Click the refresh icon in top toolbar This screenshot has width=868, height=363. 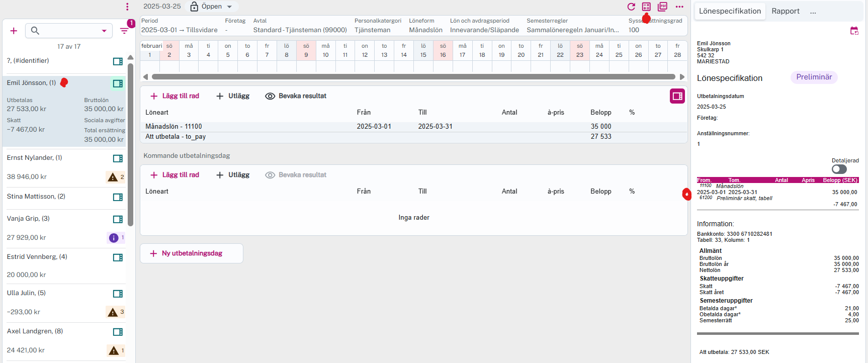tap(631, 7)
